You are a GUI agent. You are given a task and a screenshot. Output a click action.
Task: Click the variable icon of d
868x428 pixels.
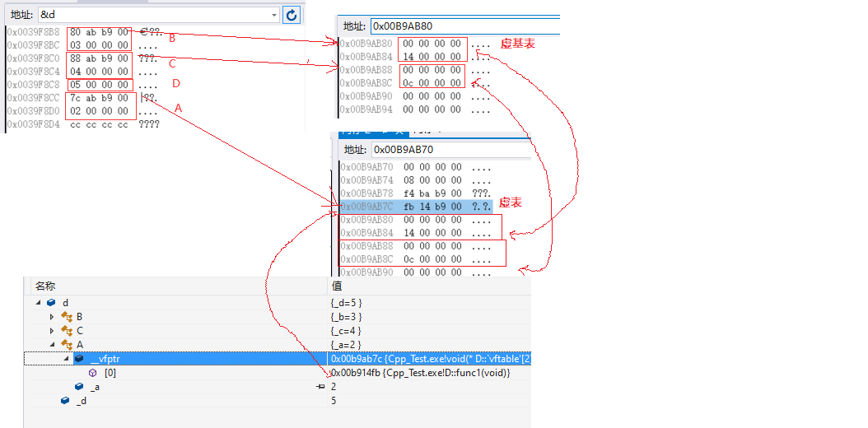(51, 303)
